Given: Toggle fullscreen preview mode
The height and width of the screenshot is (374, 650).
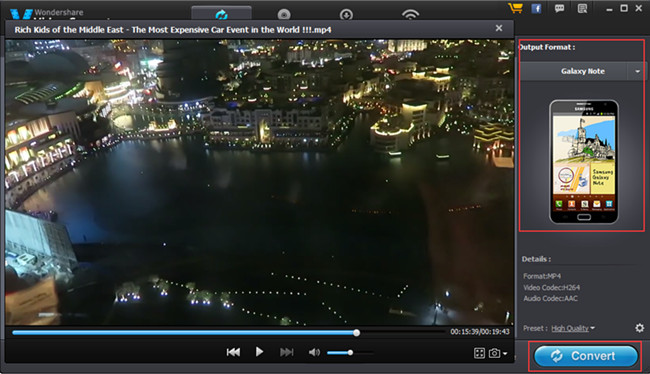Looking at the screenshot, I should pos(479,353).
